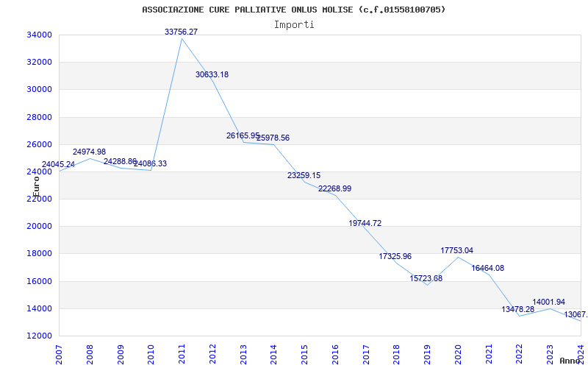Click the 2020 x-axis year label
The width and height of the screenshot is (588, 368).
(x=458, y=355)
